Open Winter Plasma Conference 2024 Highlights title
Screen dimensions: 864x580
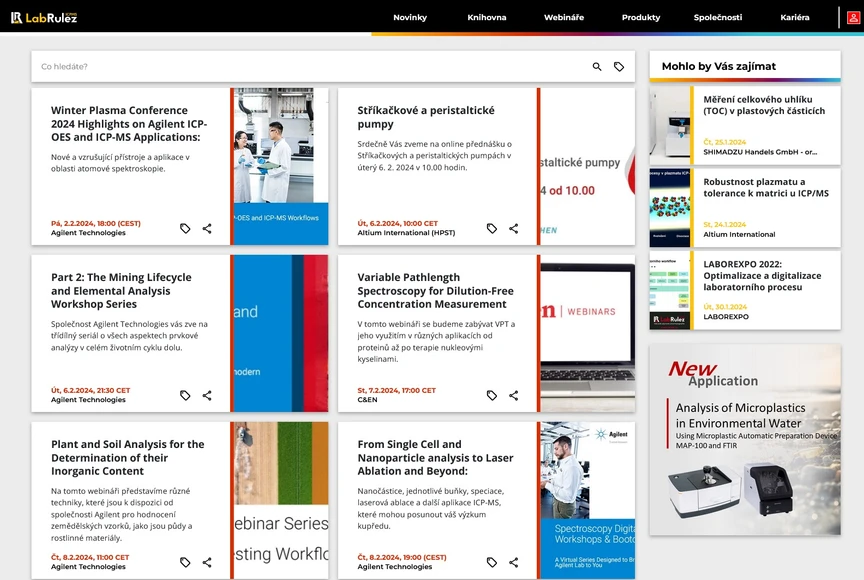pos(129,124)
